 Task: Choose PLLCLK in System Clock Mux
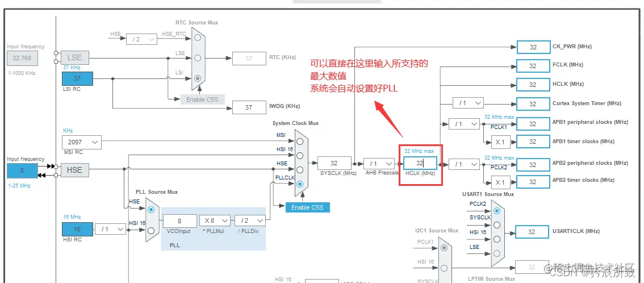(x=300, y=184)
